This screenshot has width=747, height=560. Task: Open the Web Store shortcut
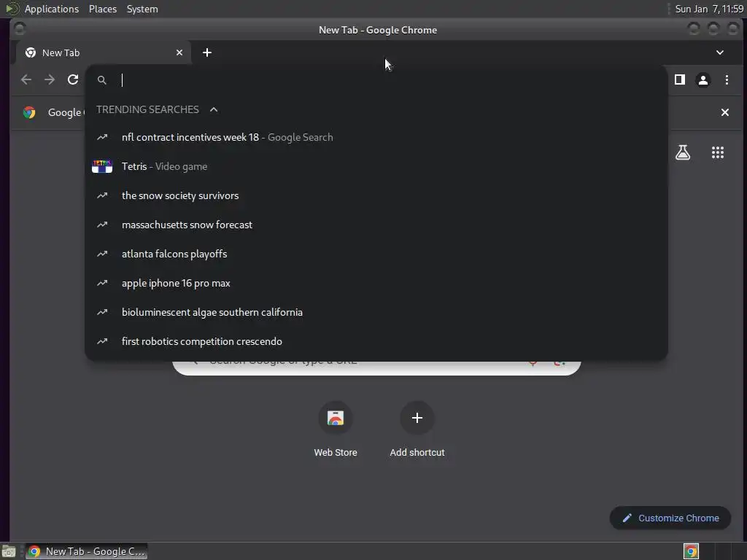(336, 430)
